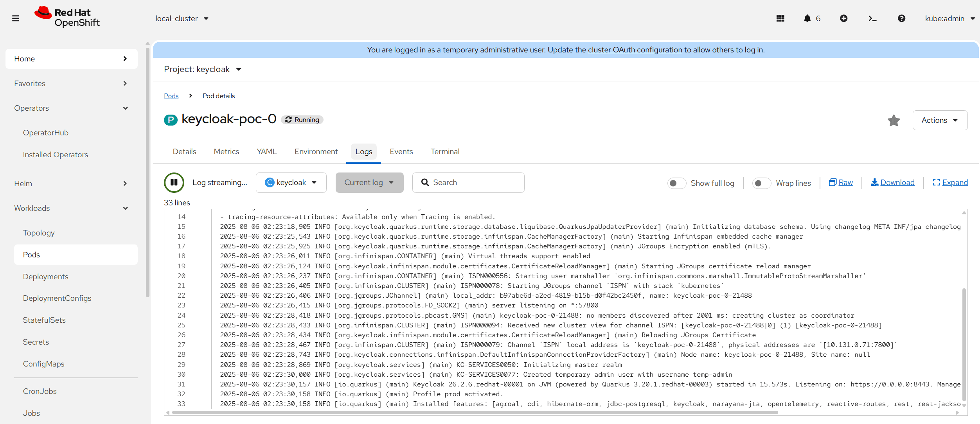Click the Running status badge
This screenshot has height=424, width=980.
tap(302, 120)
